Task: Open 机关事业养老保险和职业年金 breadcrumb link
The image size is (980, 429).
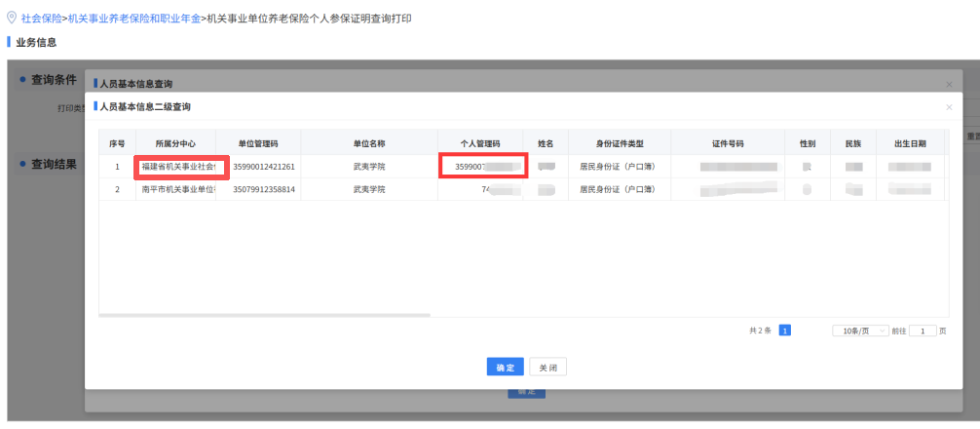Action: pos(132,19)
